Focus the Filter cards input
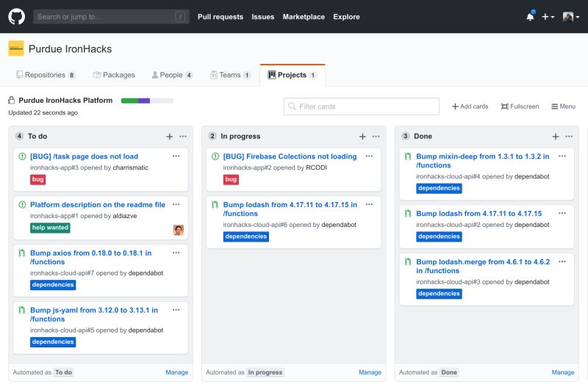The image size is (588, 390). (x=362, y=106)
